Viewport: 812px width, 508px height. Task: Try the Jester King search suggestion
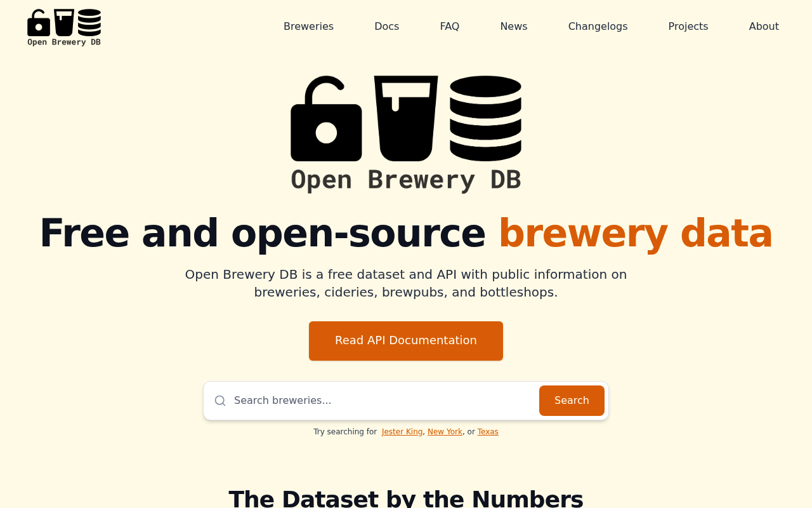(402, 432)
